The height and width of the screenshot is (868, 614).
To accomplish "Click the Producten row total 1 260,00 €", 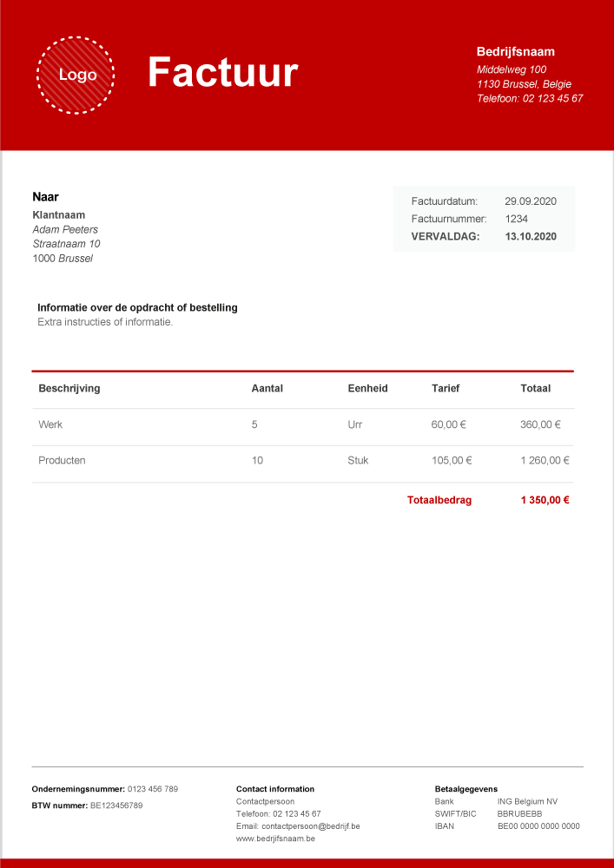I will pos(545,461).
